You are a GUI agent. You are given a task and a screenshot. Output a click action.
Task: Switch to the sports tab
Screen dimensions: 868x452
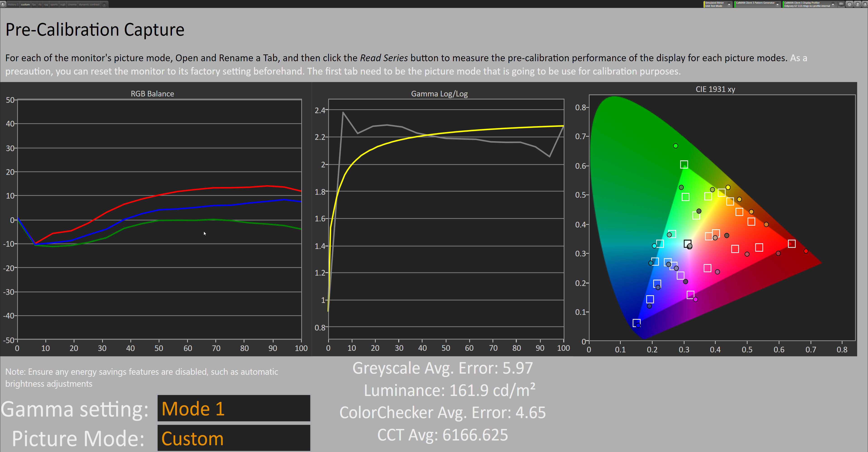point(54,4)
